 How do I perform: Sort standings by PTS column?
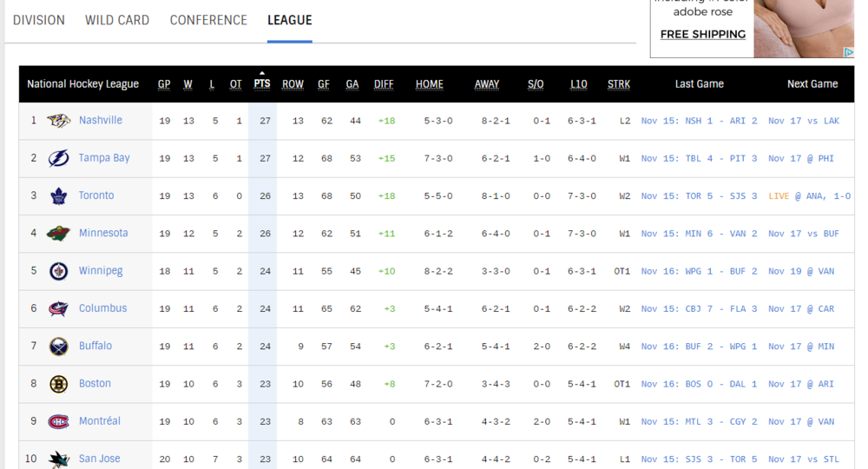(x=262, y=83)
